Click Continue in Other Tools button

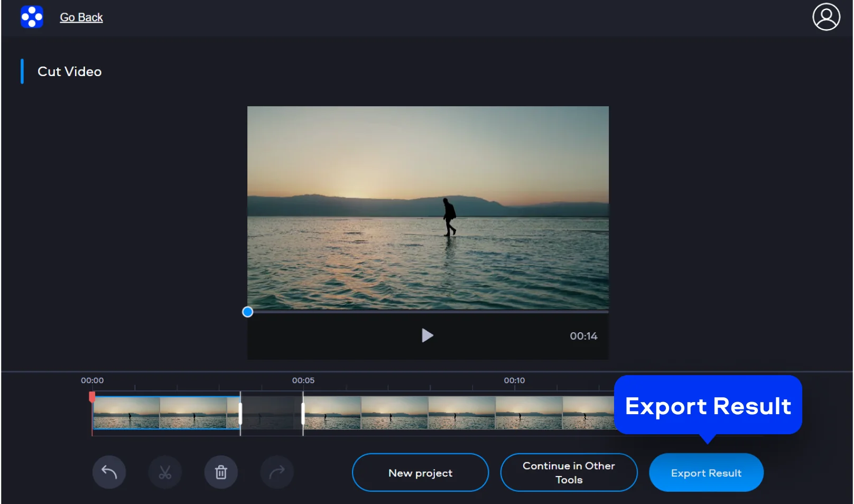569,473
